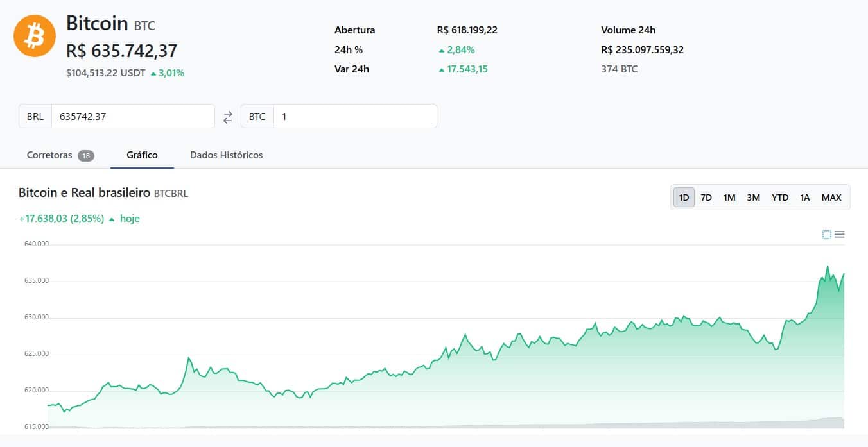Image resolution: width=868 pixels, height=447 pixels.
Task: Click the 625.000 axis label
Action: point(36,354)
